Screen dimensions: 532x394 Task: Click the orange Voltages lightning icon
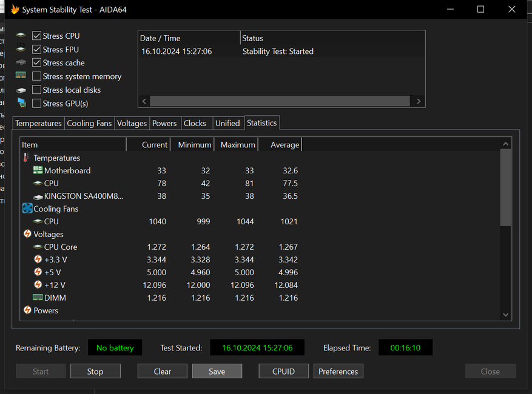[x=27, y=234]
